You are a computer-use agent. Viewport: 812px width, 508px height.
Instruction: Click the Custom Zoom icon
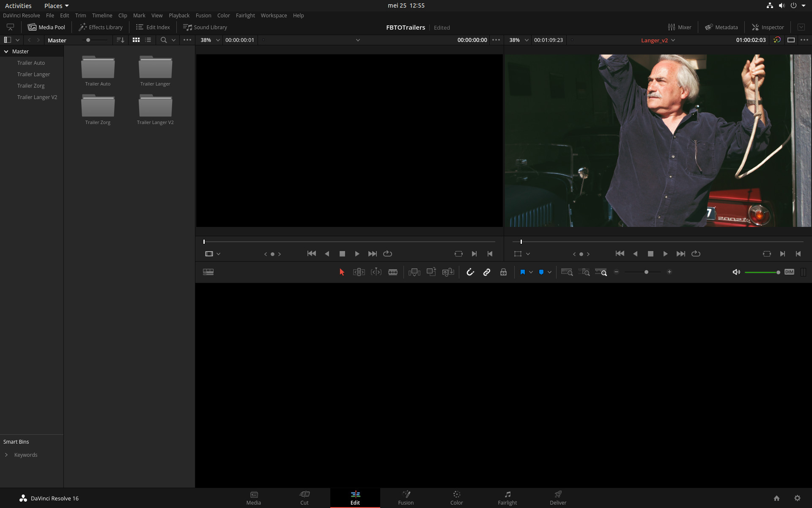[x=601, y=272]
